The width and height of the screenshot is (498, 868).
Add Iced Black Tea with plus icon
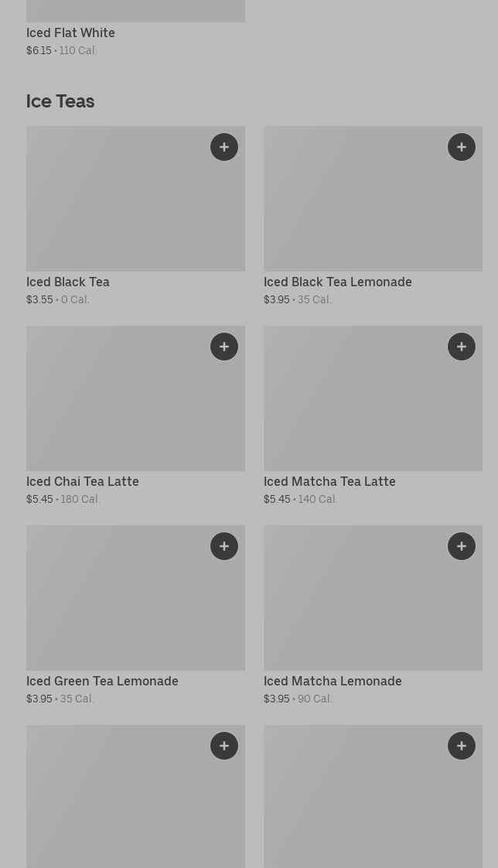tap(224, 147)
